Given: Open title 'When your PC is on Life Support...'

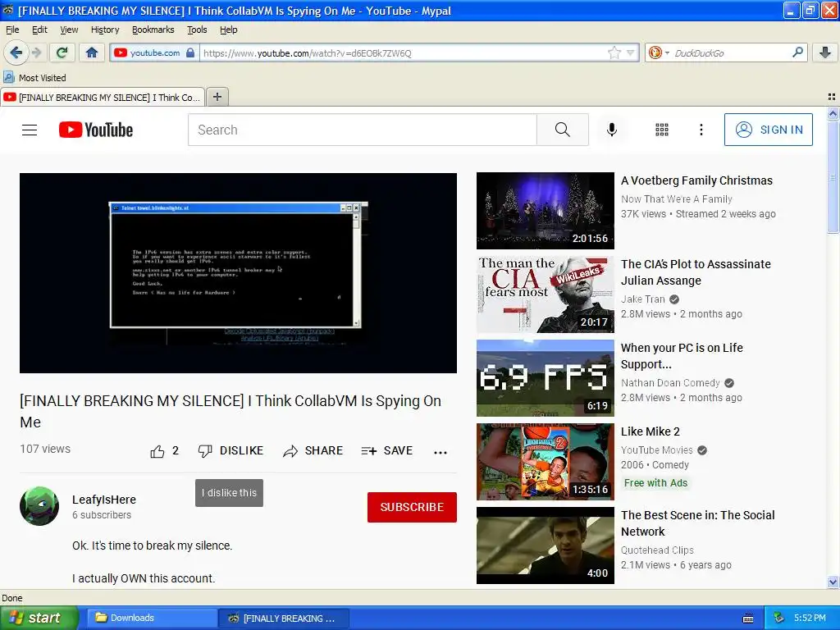Looking at the screenshot, I should pos(682,356).
